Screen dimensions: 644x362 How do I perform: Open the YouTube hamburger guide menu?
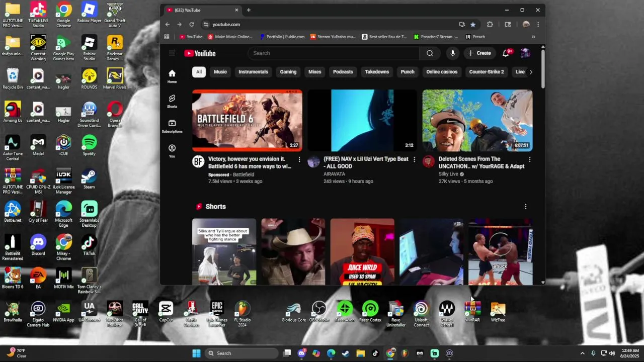(172, 53)
